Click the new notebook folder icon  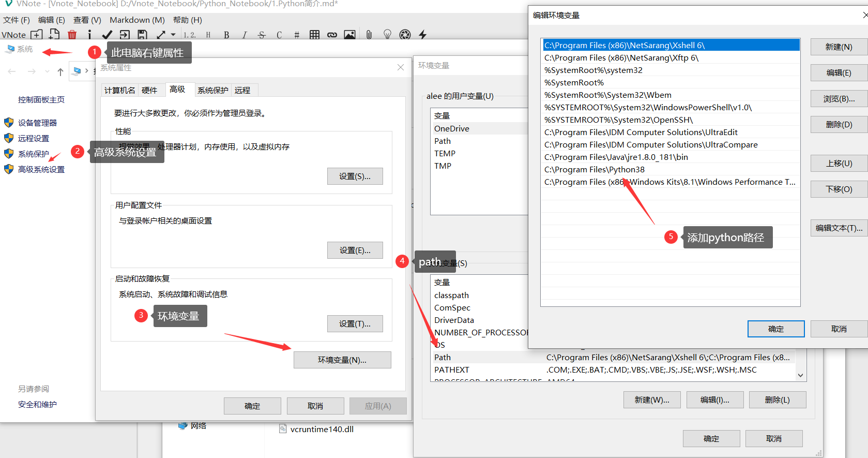pos(37,35)
